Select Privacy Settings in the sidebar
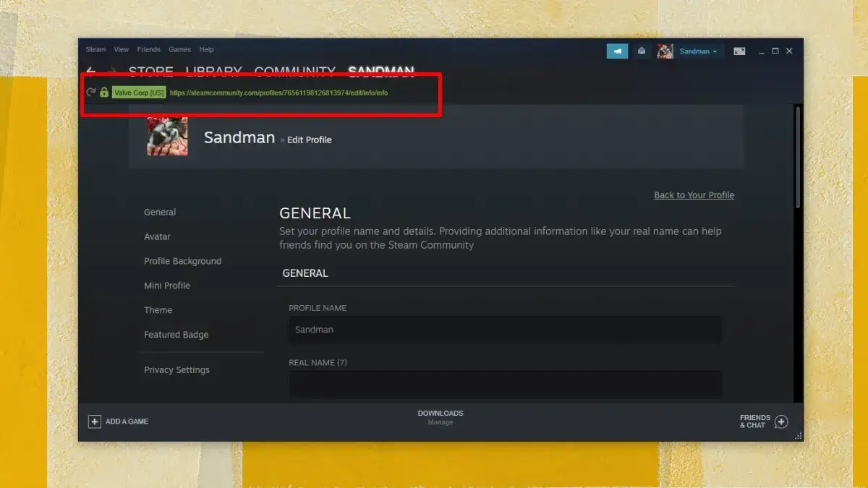 (176, 369)
